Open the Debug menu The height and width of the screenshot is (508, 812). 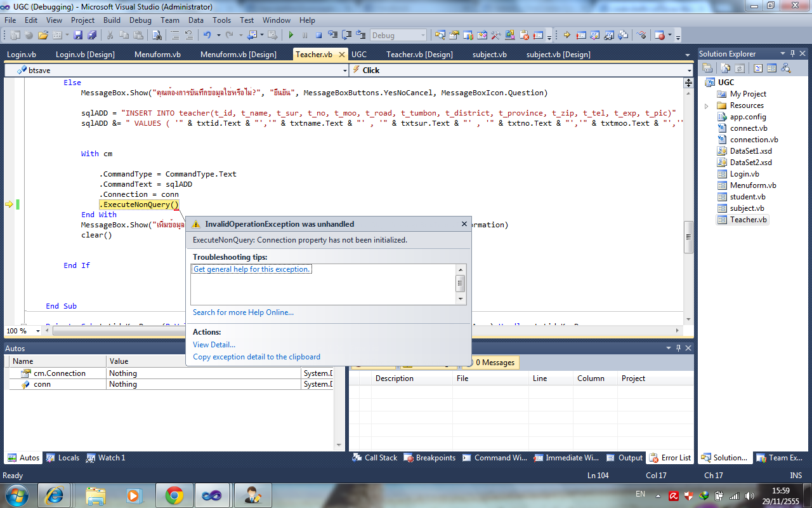click(140, 20)
